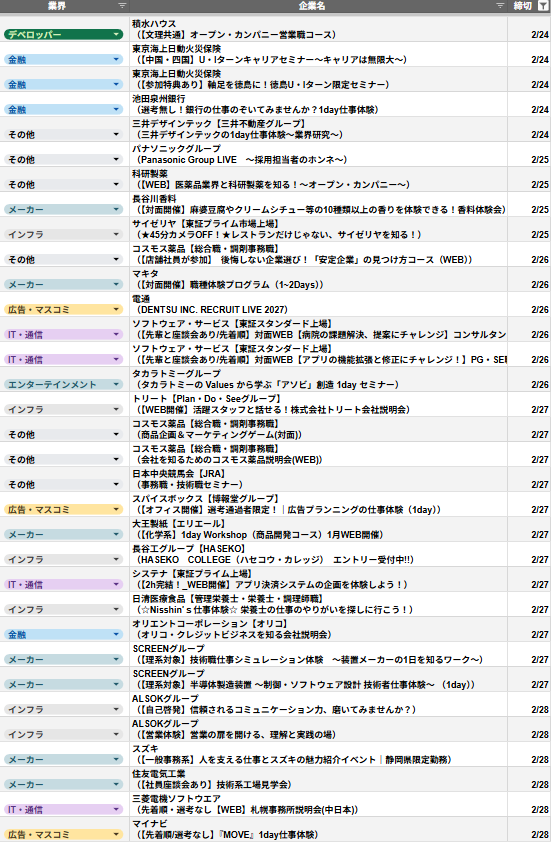Image resolution: width=551 pixels, height=842 pixels.
Task: Select the マキタ company cell
Action: [x=319, y=279]
